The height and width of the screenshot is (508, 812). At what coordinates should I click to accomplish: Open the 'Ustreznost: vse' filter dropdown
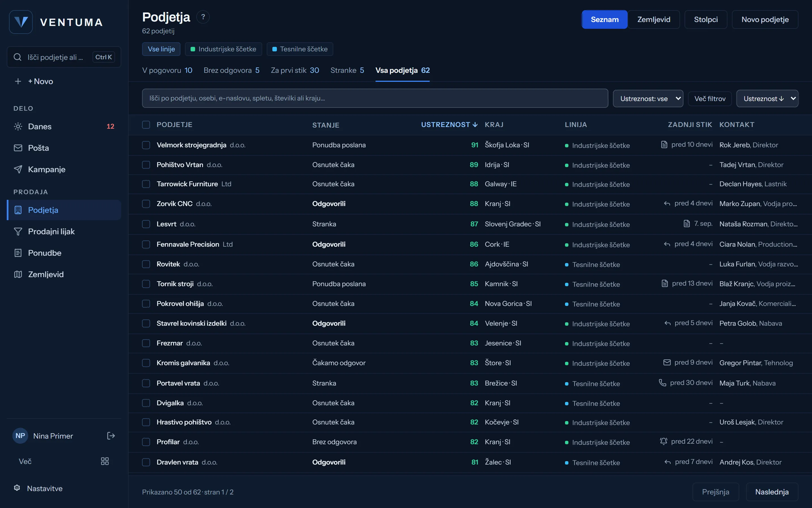tap(648, 98)
